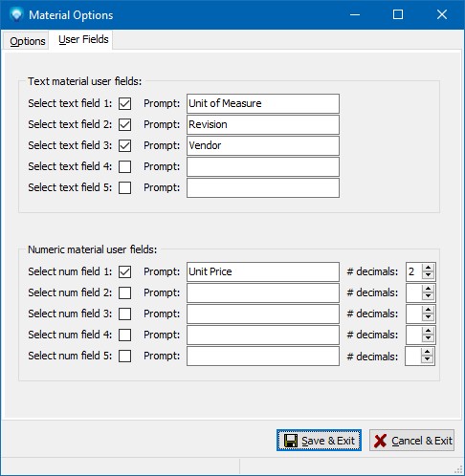Click the empty prompt for text field 5
Viewport: 465px width, 476px height.
[263, 187]
